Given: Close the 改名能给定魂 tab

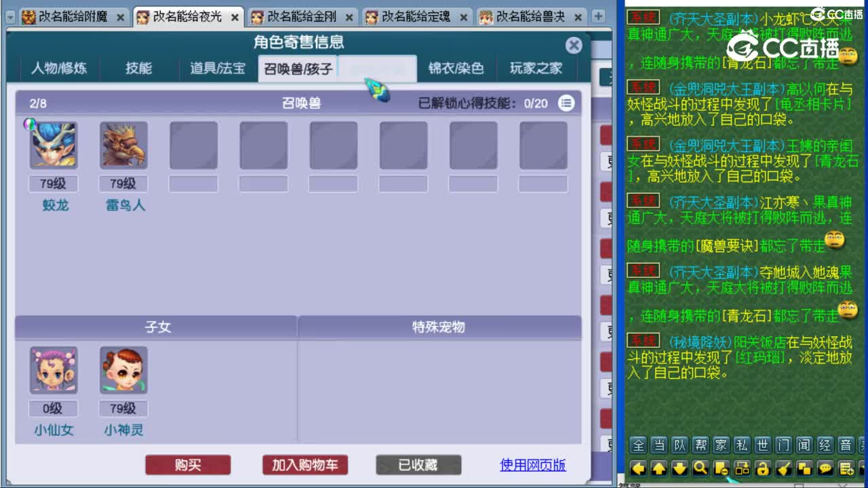Looking at the screenshot, I should 464,18.
